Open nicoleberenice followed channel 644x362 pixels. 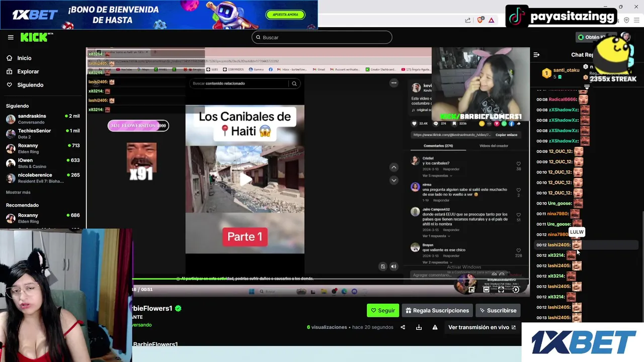click(43, 178)
